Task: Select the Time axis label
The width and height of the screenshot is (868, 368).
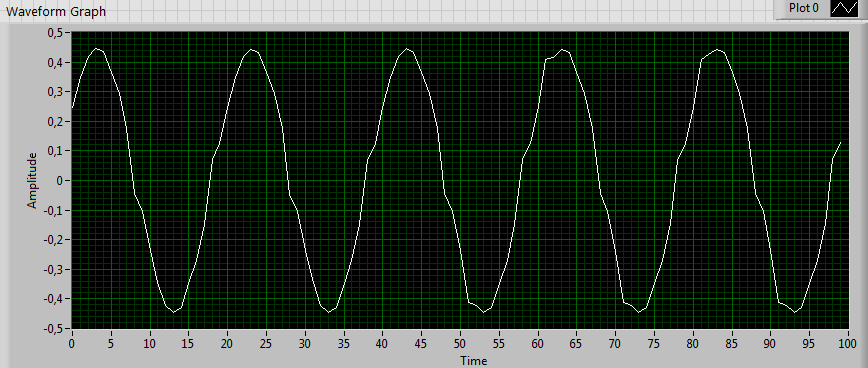Action: pyautogui.click(x=474, y=361)
